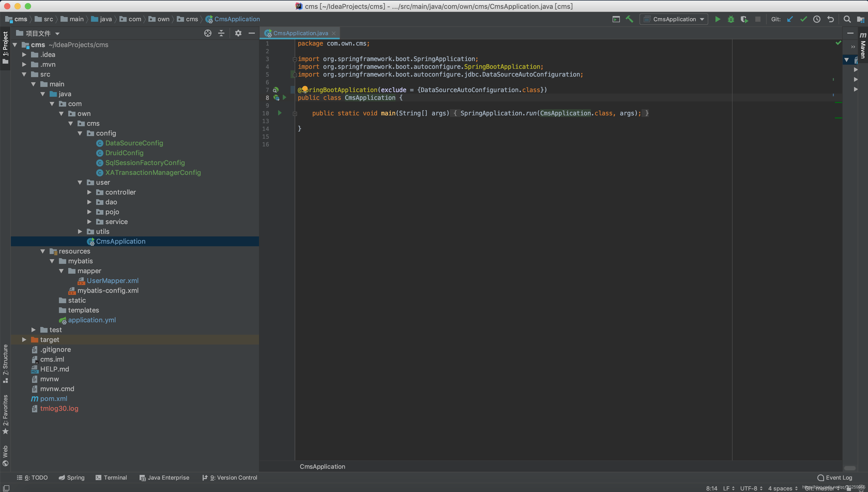
Task: Change file encoding UTF-8 in status bar
Action: [x=751, y=488]
